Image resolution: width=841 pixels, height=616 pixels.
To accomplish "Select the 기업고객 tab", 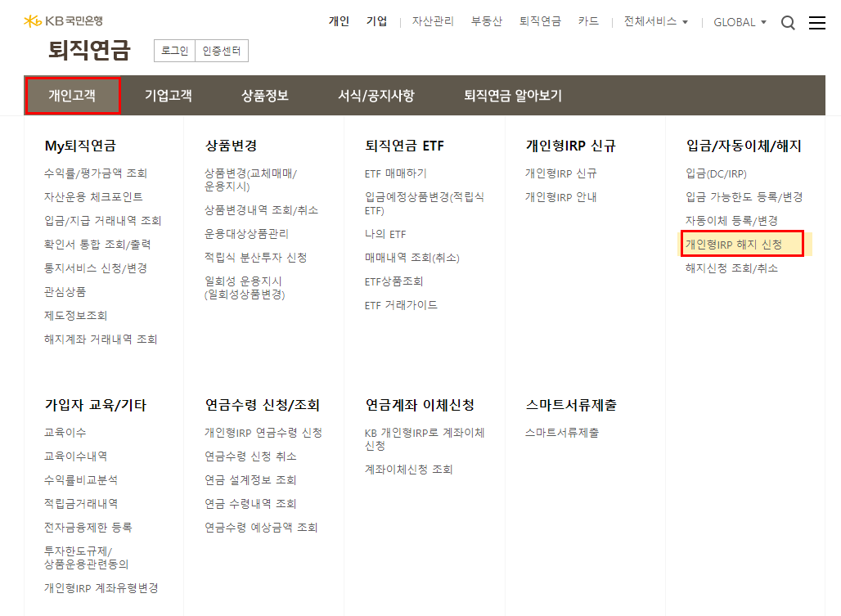I will click(169, 96).
